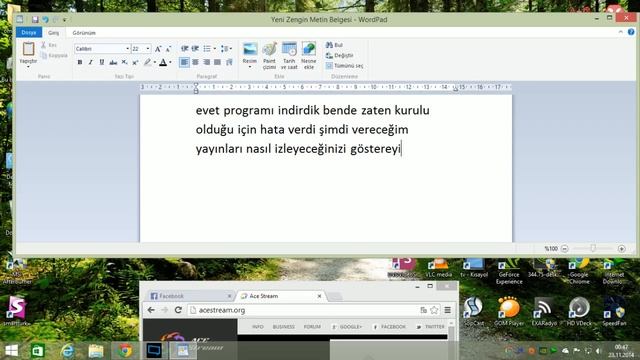Image resolution: width=640 pixels, height=360 pixels.
Task: Reload page in Chrome window
Action: point(178,310)
